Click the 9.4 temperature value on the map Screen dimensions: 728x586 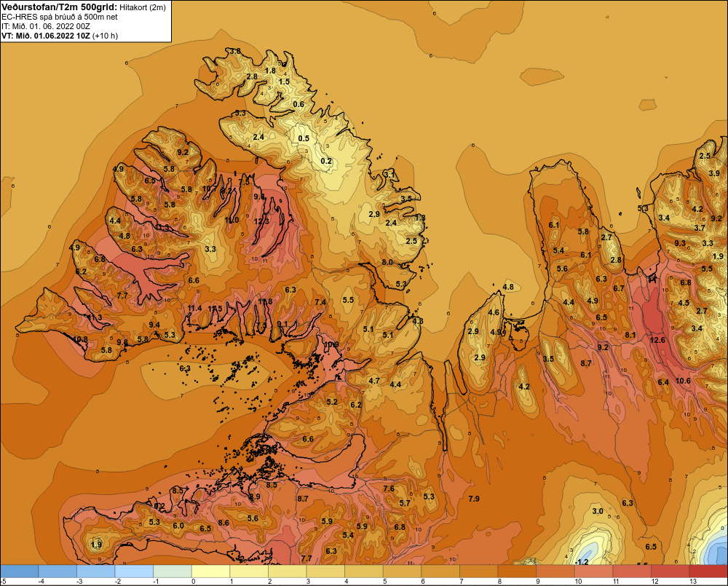point(154,325)
